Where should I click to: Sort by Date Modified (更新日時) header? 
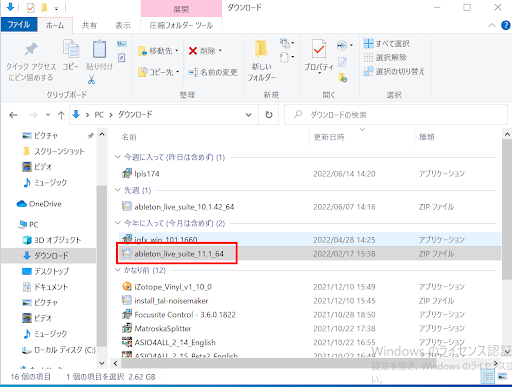(329, 137)
